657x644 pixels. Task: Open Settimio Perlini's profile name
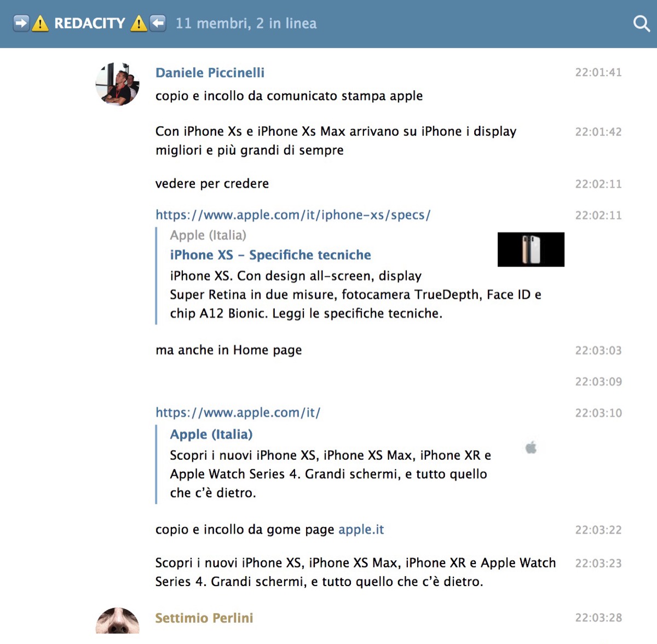(x=204, y=618)
